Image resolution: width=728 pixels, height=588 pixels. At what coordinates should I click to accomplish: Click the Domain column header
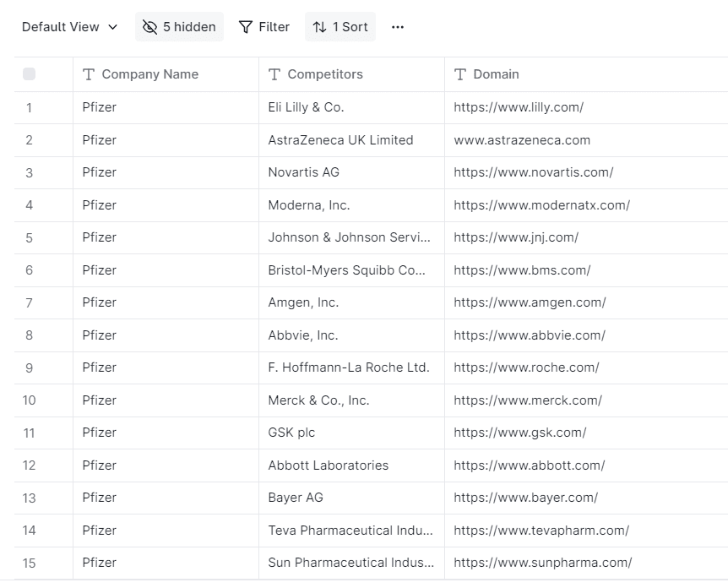click(586, 74)
